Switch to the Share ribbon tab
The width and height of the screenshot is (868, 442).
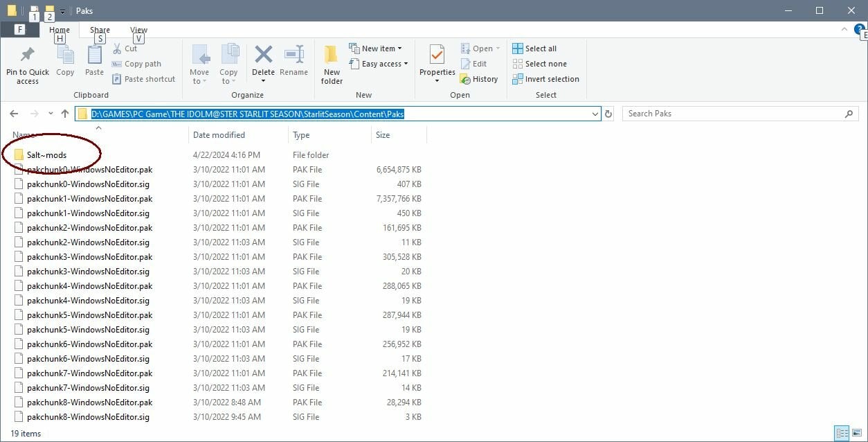coord(100,30)
